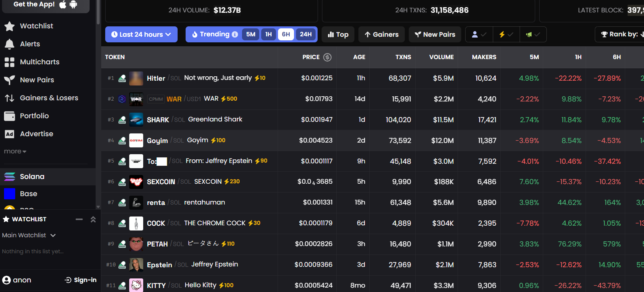644x292 pixels.
Task: Click swap icon in renta row
Action: (122, 203)
